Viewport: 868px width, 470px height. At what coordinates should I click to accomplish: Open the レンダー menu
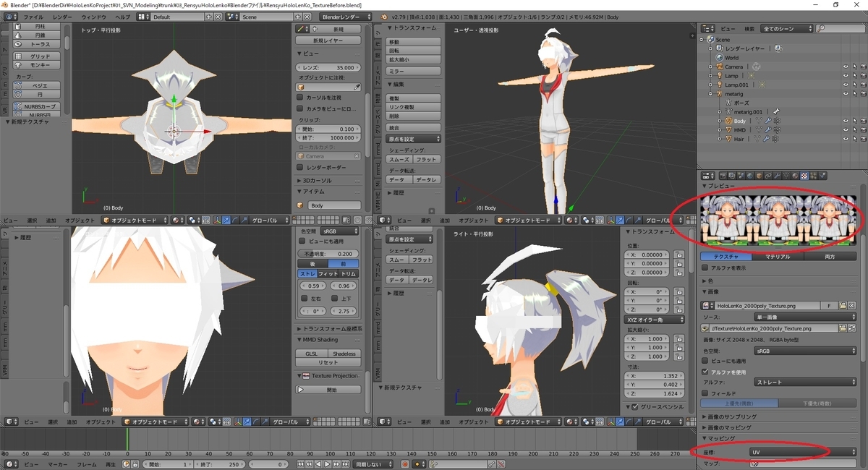point(62,17)
